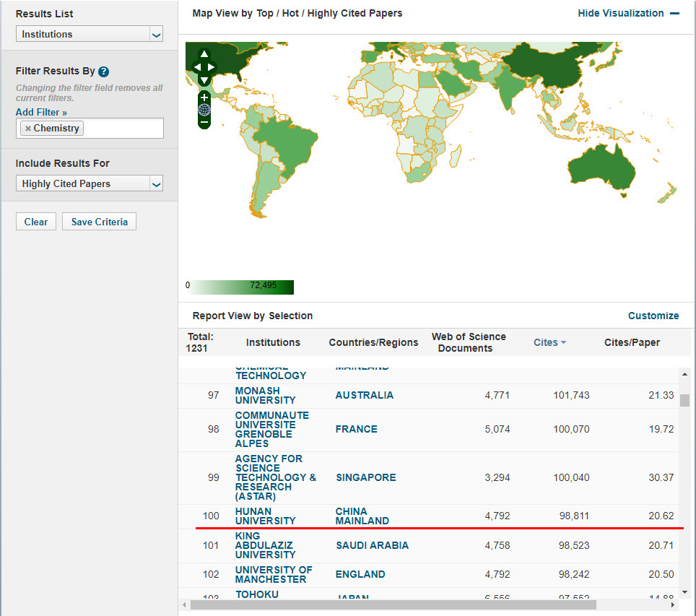Open the Monash University institution link

[x=265, y=395]
